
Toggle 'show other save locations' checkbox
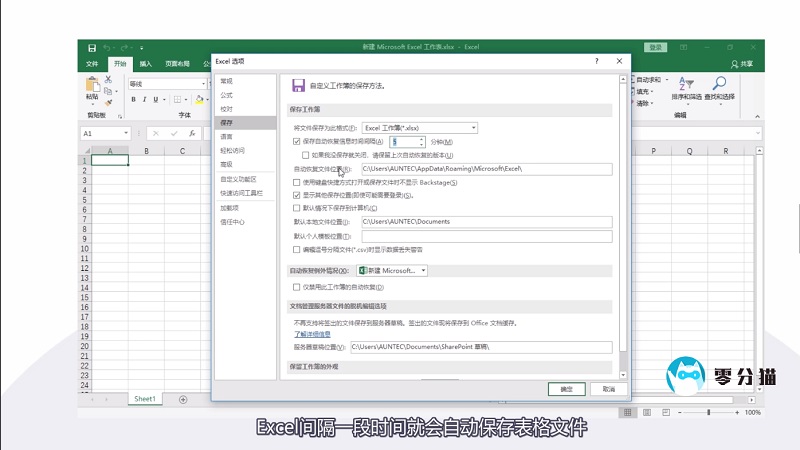pos(297,195)
